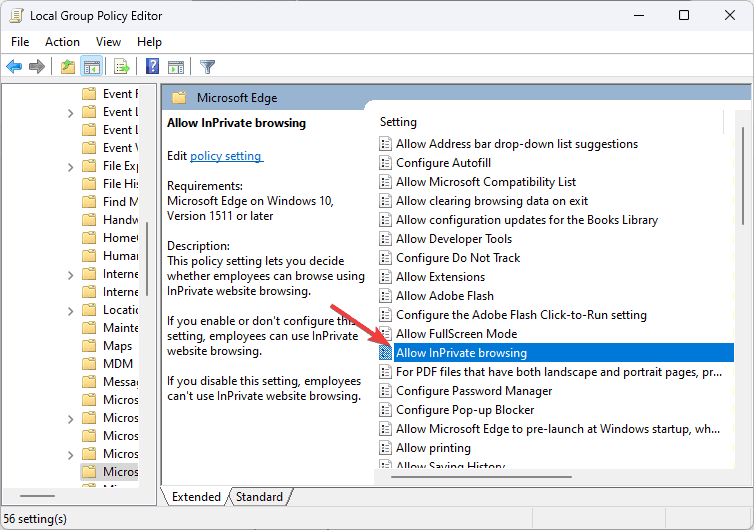Toggle Show/Hide Action Pane icon
754x530 pixels.
click(x=176, y=66)
